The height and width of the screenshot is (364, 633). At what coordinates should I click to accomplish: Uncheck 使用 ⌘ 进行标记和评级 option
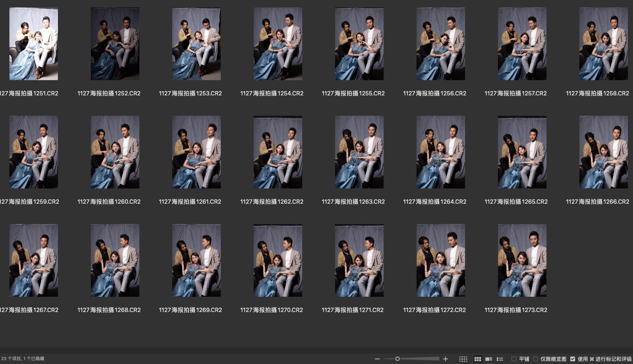[x=573, y=359]
